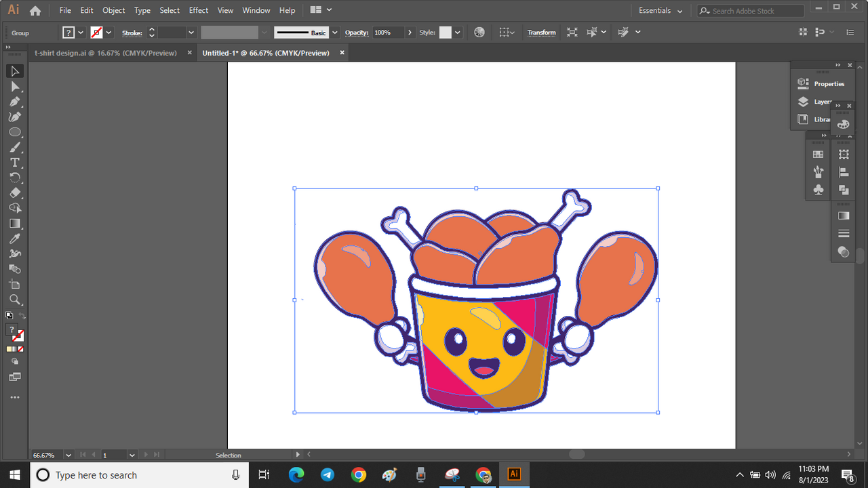Swap fill and stroke colors

[22, 316]
